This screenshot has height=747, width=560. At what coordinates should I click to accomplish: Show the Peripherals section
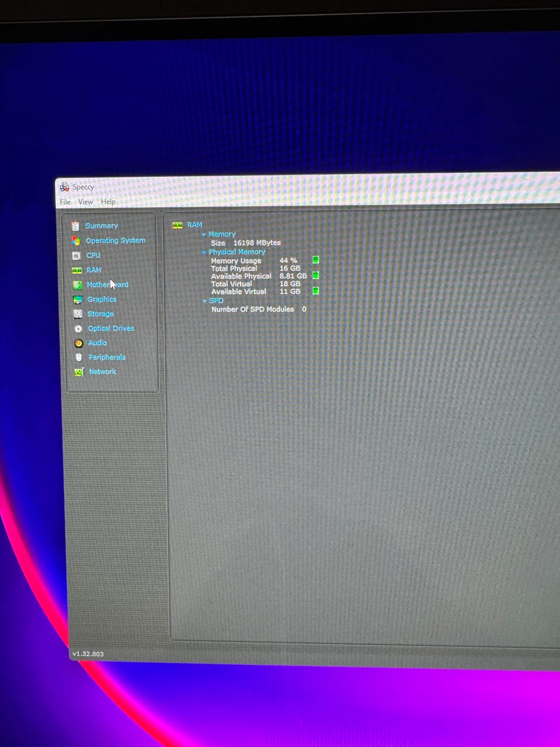(107, 357)
